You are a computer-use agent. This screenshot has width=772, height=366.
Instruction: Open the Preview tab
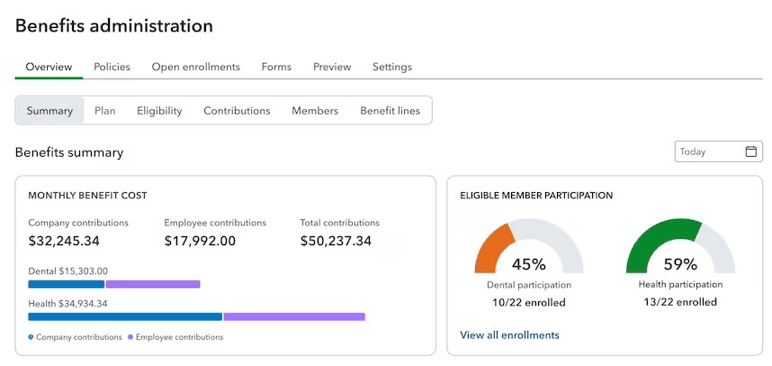pyautogui.click(x=332, y=67)
